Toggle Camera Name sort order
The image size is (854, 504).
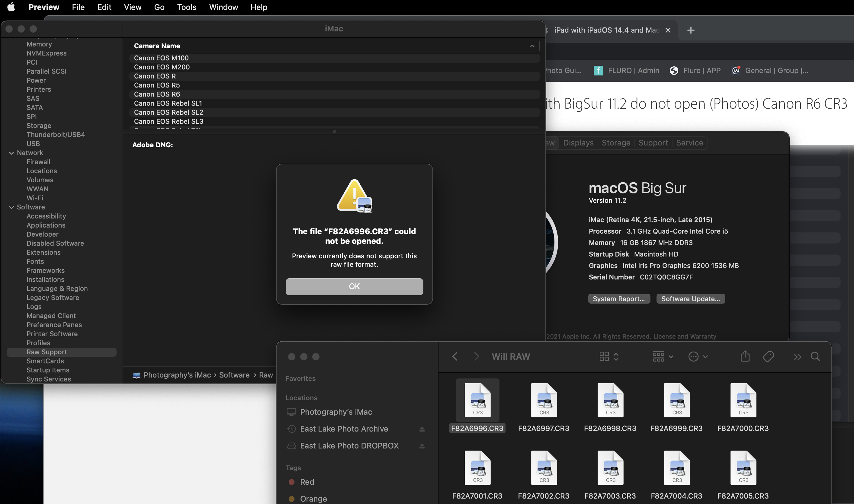point(532,46)
